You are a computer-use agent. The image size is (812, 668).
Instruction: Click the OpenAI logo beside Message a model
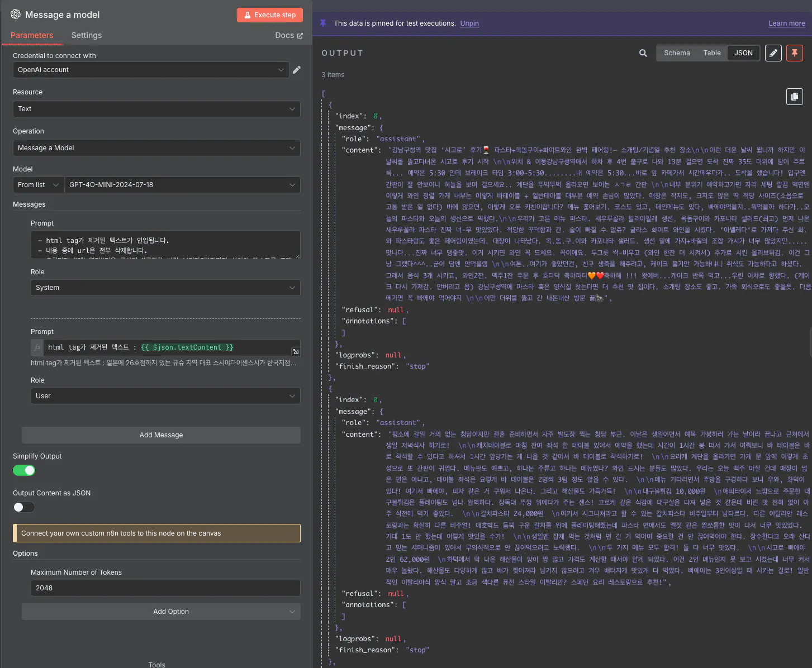pyautogui.click(x=16, y=15)
